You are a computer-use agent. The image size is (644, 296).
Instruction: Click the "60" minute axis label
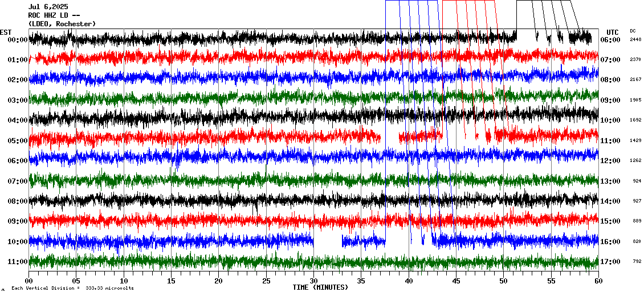[598, 281]
